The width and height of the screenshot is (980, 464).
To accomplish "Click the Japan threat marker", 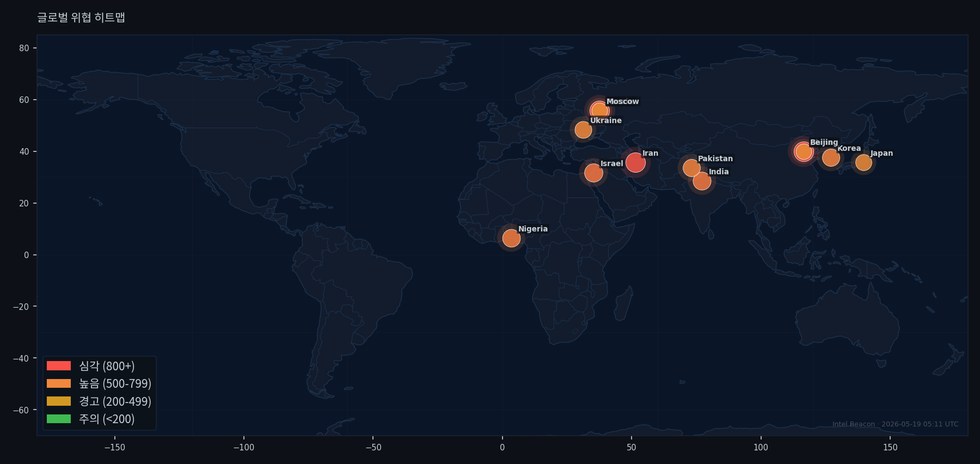I will coord(863,162).
